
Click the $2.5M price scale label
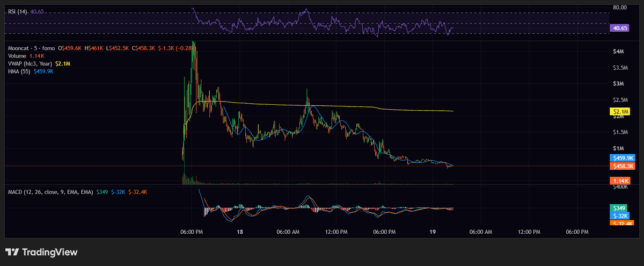[620, 100]
